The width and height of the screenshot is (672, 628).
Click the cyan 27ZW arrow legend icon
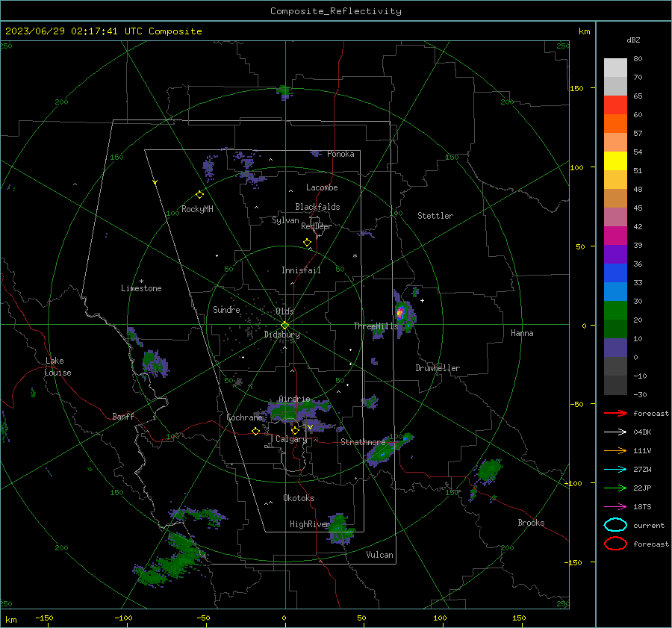(x=615, y=470)
